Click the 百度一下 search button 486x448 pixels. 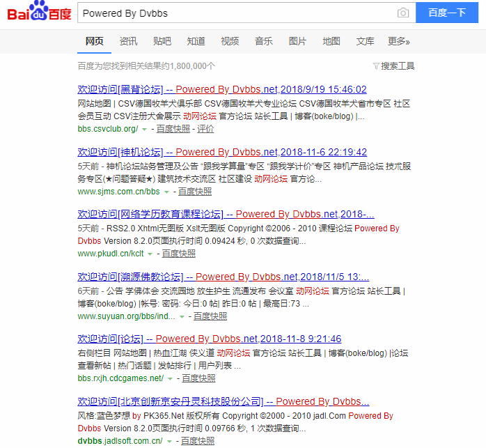click(446, 13)
